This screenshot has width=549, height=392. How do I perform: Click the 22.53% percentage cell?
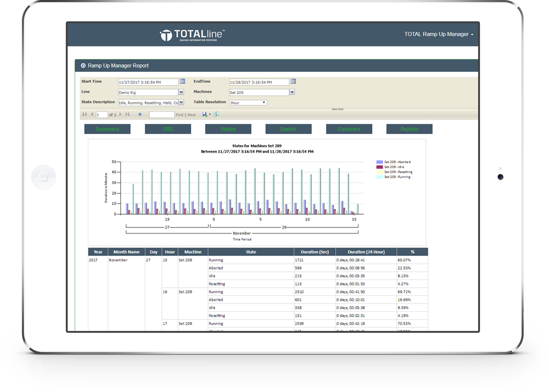coord(412,268)
